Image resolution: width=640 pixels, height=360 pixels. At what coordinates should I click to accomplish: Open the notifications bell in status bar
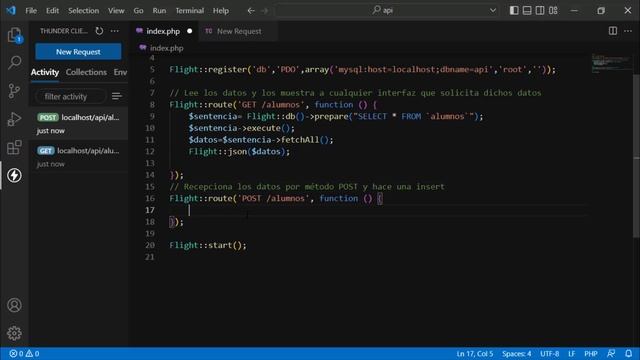tap(629, 353)
